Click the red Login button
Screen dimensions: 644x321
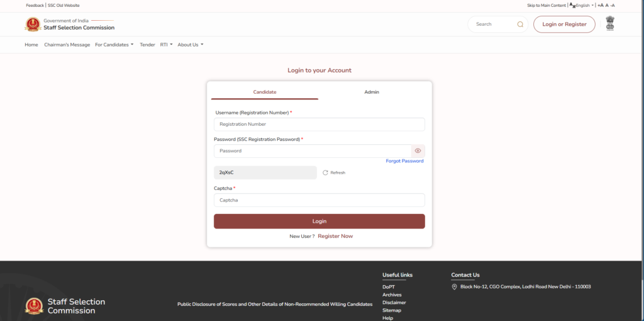319,221
